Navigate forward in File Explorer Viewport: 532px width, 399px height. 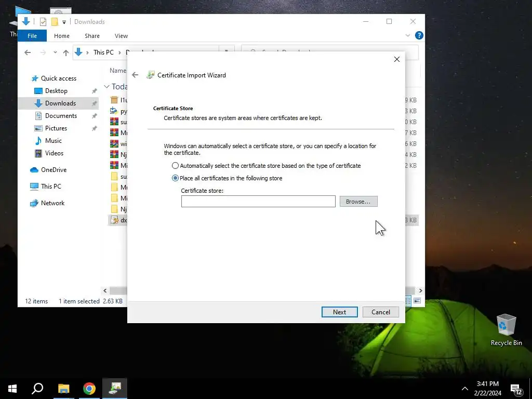[x=43, y=52]
